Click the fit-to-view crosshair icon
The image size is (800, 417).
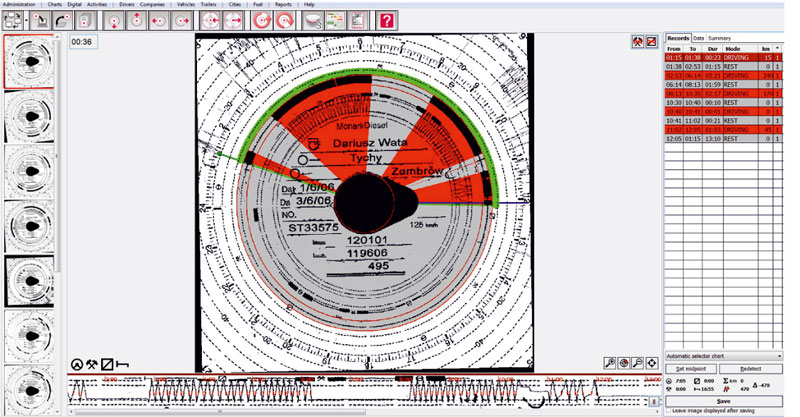pyautogui.click(x=651, y=363)
